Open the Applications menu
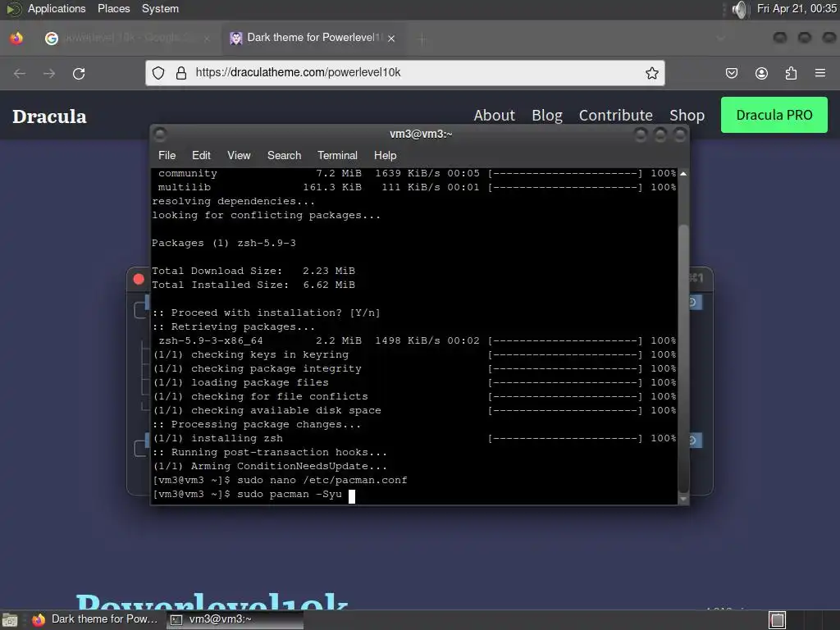Image resolution: width=840 pixels, height=630 pixels. pos(57,8)
